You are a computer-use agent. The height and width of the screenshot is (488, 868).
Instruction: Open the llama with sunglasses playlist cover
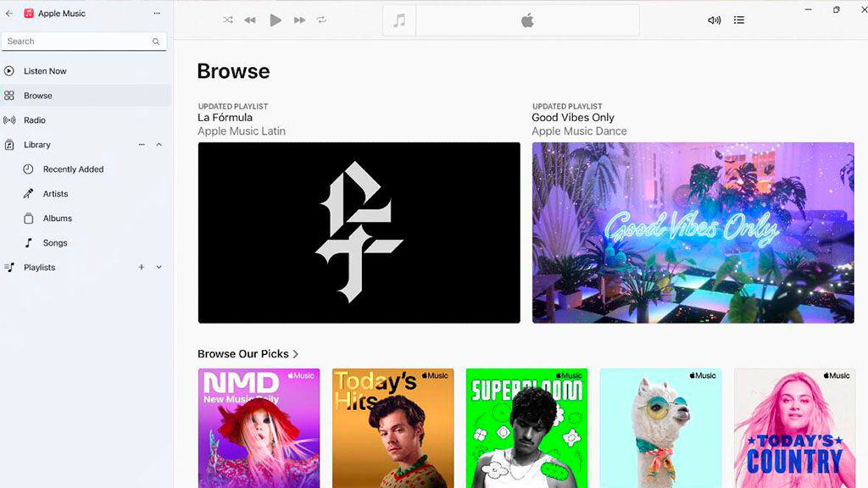pos(661,428)
